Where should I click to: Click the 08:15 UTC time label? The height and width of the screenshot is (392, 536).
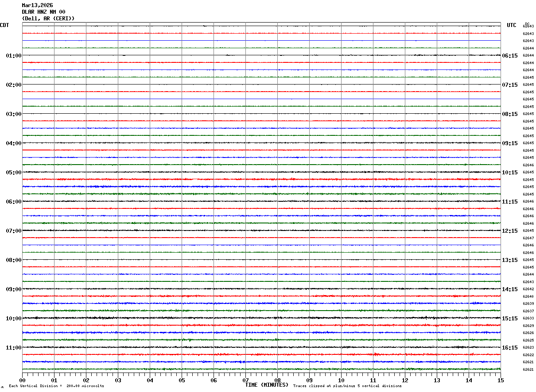(510, 114)
